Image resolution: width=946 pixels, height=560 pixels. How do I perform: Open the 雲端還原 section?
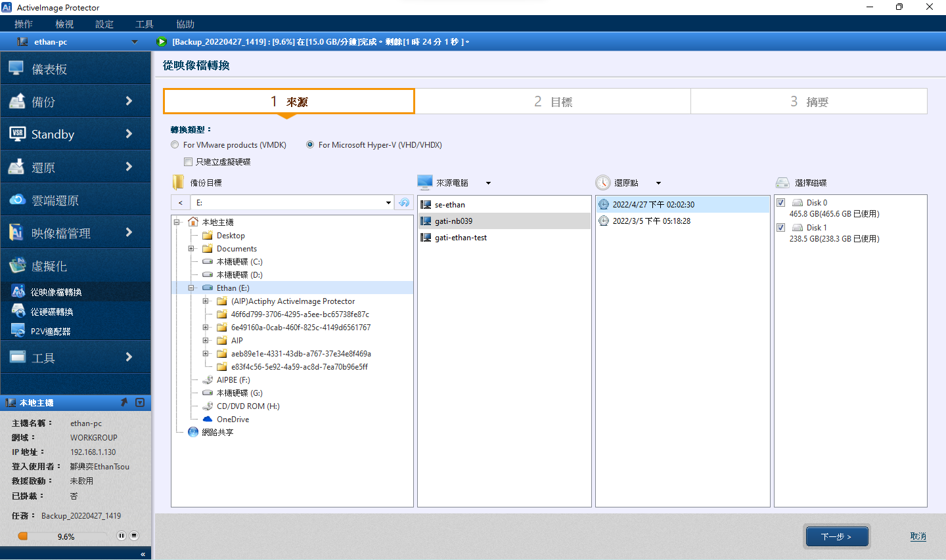[76, 200]
